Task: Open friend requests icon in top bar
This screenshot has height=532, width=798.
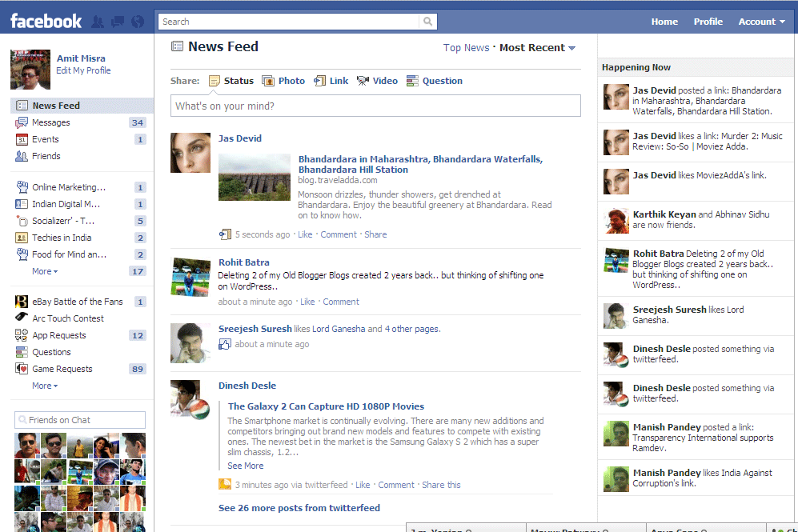Action: (x=97, y=22)
